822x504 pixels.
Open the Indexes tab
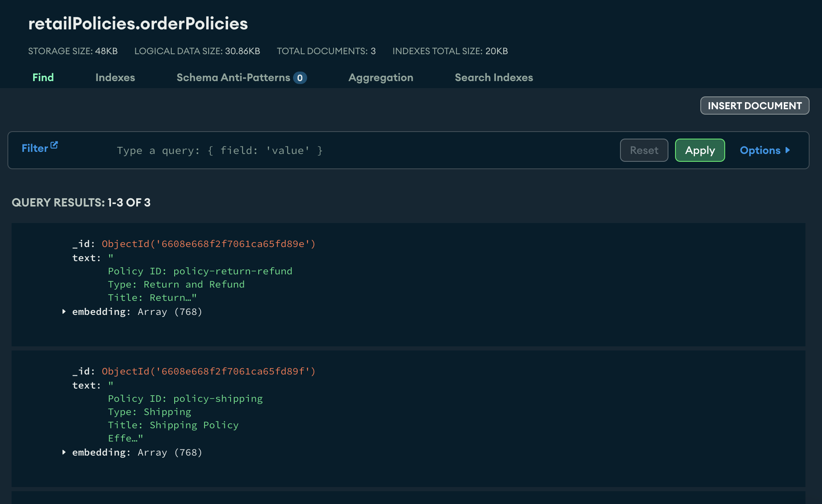(115, 77)
